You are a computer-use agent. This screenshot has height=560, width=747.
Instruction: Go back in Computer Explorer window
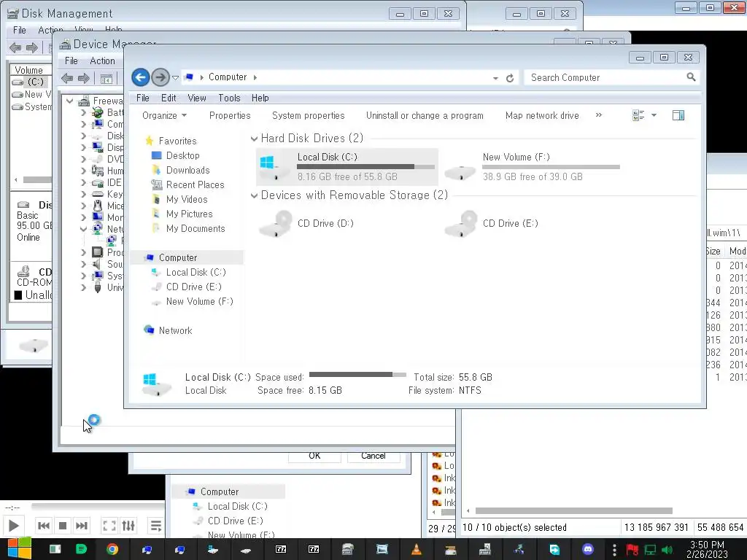141,77
